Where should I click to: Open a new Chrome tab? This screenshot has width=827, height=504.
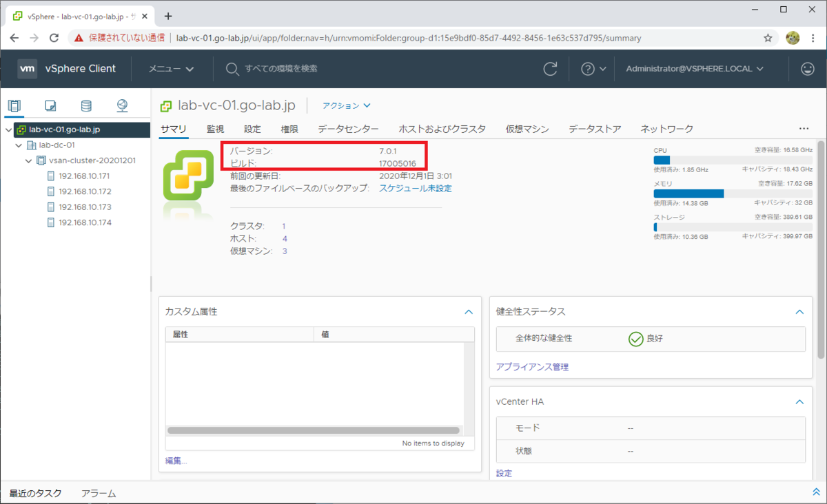pos(168,16)
